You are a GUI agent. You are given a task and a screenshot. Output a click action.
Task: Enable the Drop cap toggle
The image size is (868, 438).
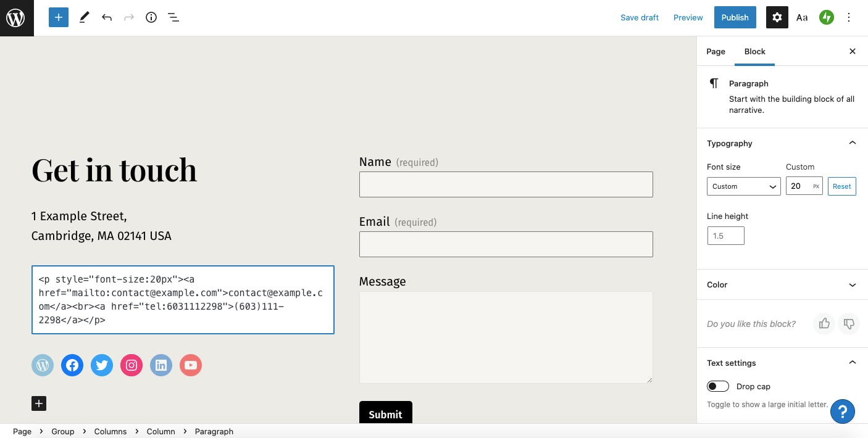pyautogui.click(x=718, y=386)
